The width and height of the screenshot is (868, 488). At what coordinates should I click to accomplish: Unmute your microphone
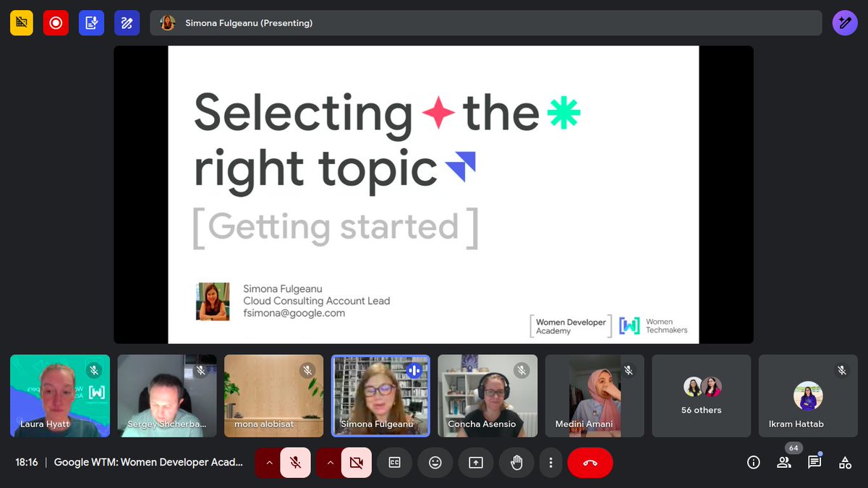[x=295, y=462]
